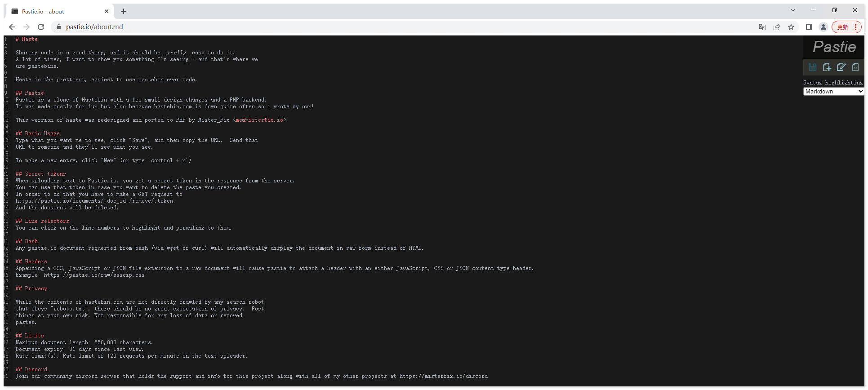Open the Syntax highlighting Markdown dropdown

point(833,92)
